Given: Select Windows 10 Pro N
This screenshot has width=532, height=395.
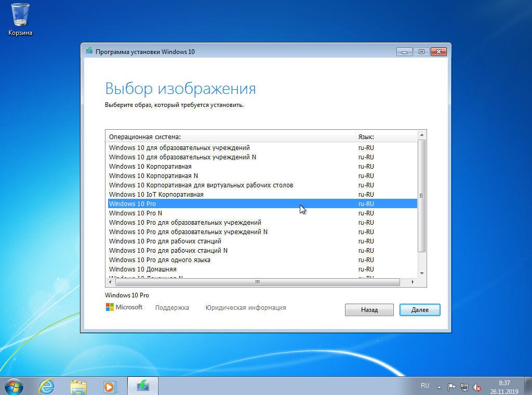Looking at the screenshot, I should (262, 213).
